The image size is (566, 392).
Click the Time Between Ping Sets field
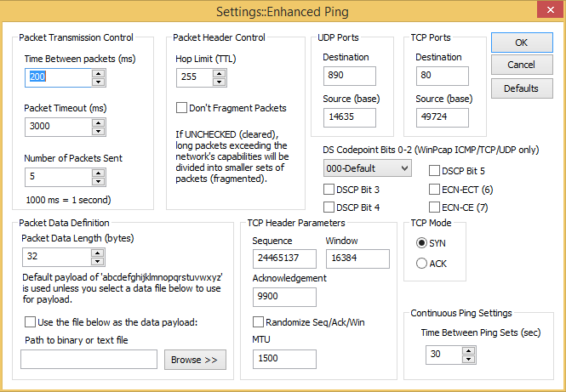click(x=444, y=355)
